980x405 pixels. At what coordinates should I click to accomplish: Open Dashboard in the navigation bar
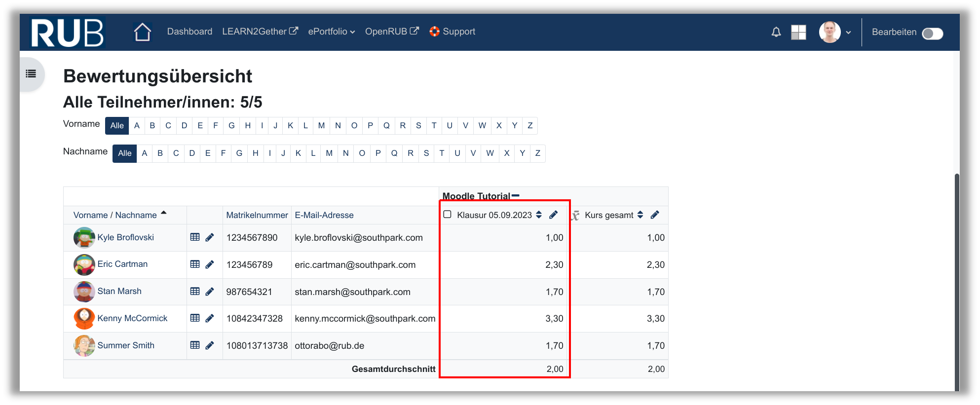click(189, 32)
